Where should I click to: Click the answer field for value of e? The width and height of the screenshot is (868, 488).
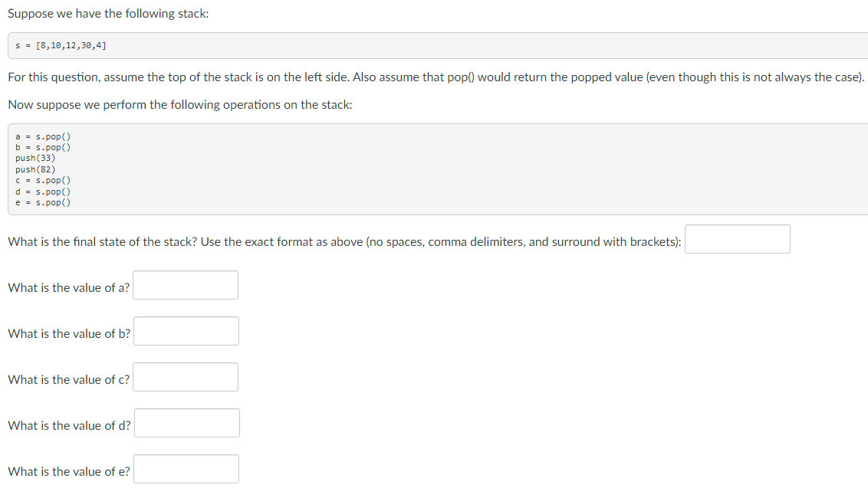click(185, 468)
